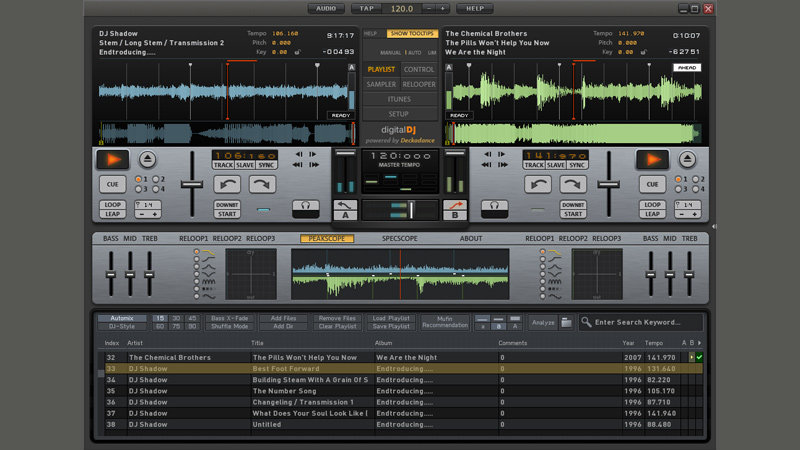
Task: Open the playlist folder icon beside Analyze
Action: 566,322
